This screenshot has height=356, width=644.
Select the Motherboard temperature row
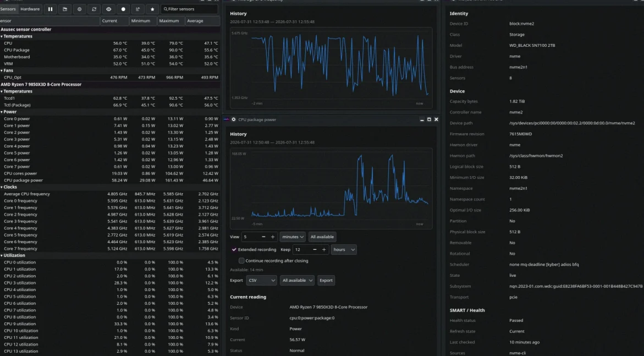tap(110, 57)
